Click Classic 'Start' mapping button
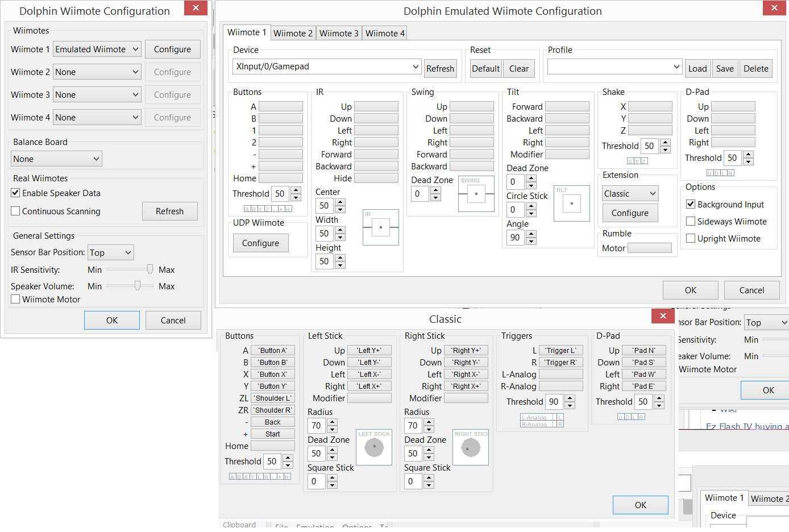Viewport: 789px width, 532px height. click(273, 434)
